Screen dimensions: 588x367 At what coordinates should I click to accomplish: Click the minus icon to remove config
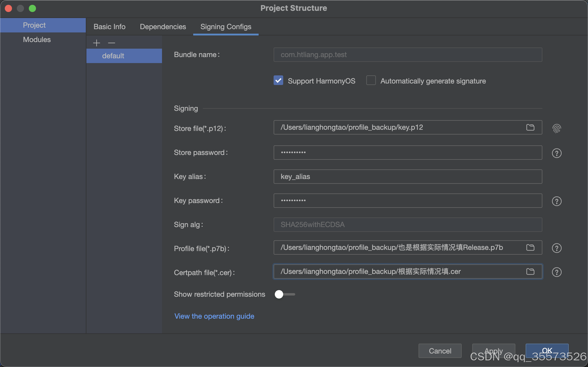[112, 43]
